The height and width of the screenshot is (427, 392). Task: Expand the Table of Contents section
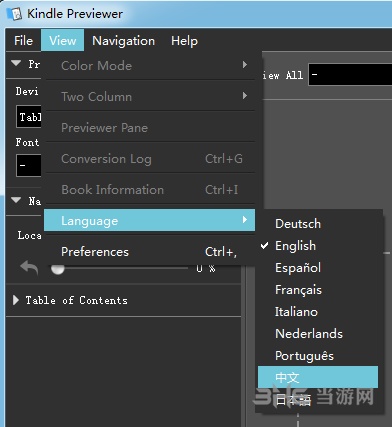click(15, 300)
